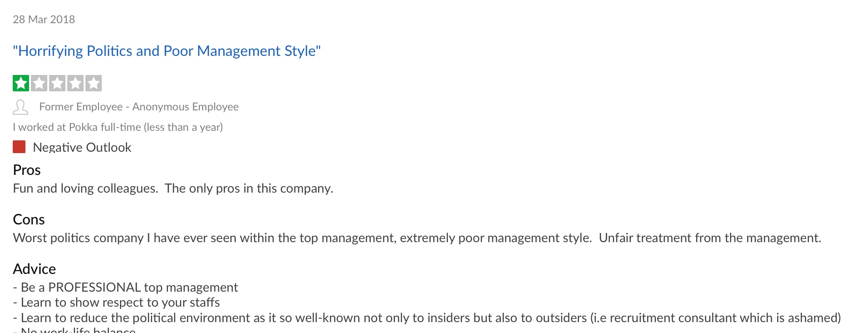Click the Cons heading
Image resolution: width=868 pixels, height=333 pixels.
29,219
